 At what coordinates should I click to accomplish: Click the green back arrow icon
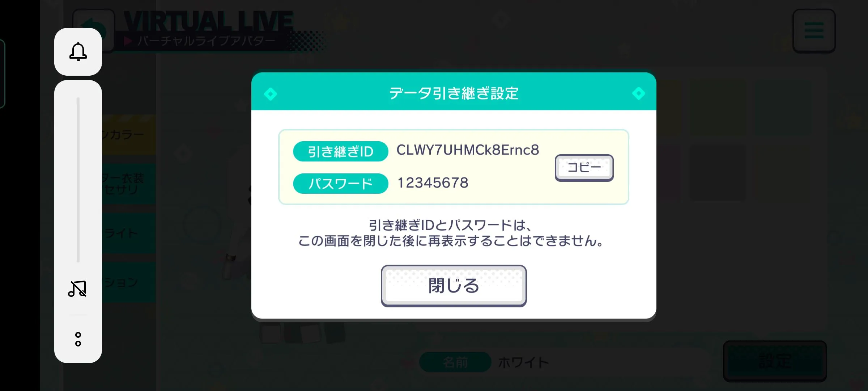pos(94,30)
